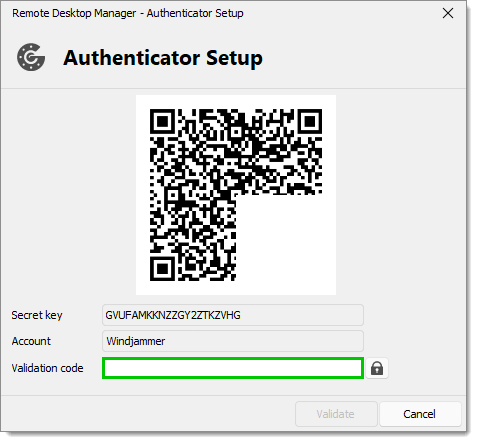The height and width of the screenshot is (442, 477).
Task: Click the lock icon beside Validation code
Action: (x=377, y=368)
